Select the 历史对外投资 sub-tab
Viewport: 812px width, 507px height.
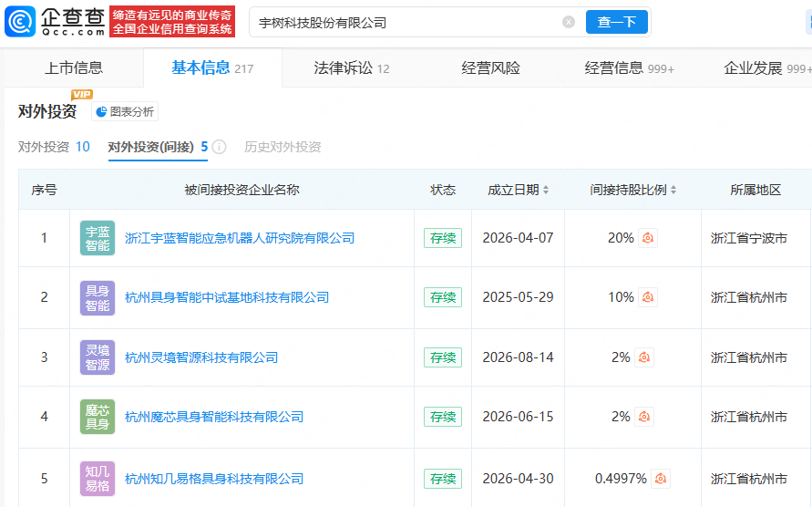pos(283,147)
